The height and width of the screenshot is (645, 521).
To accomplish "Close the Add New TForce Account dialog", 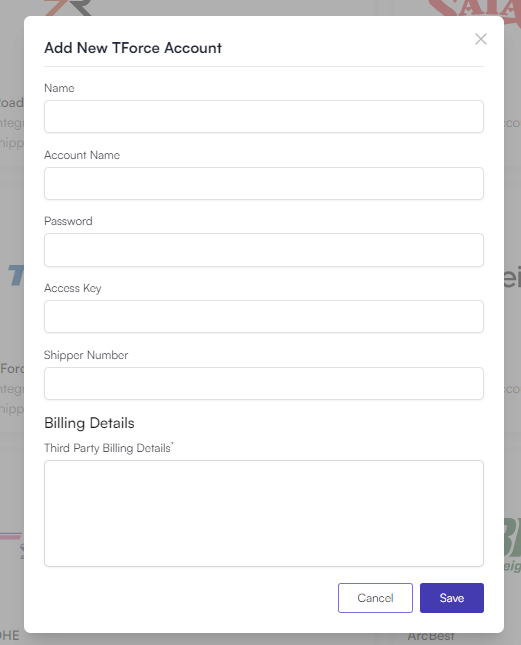I will (x=481, y=39).
